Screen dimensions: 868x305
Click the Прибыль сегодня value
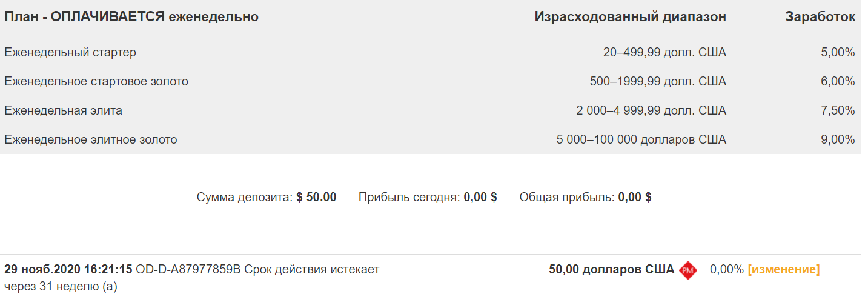[480, 197]
